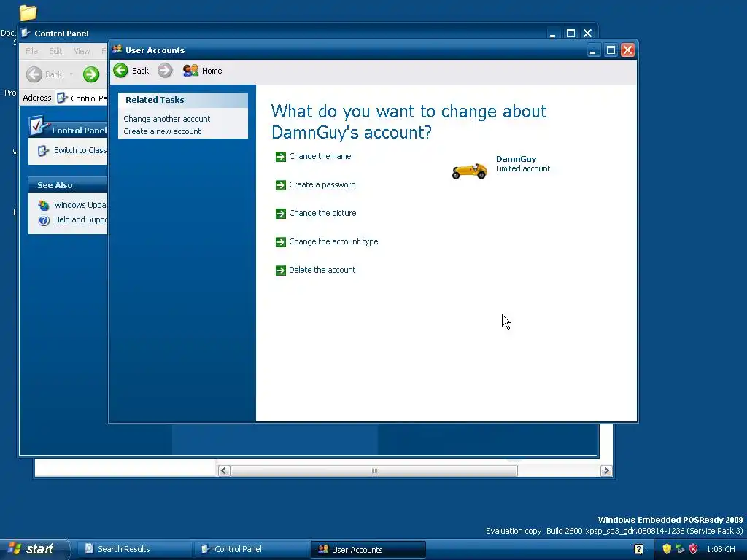Select Change another account under Related Tasks
This screenshot has height=560, width=747.
167,119
